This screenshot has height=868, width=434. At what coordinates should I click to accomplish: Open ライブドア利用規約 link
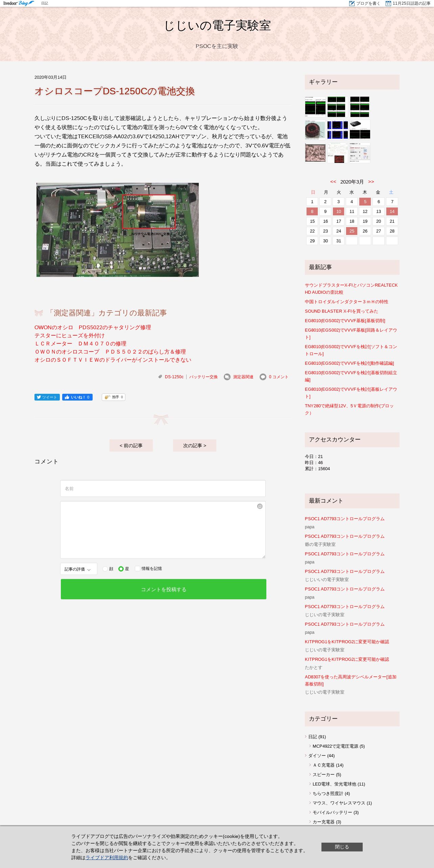[107, 858]
